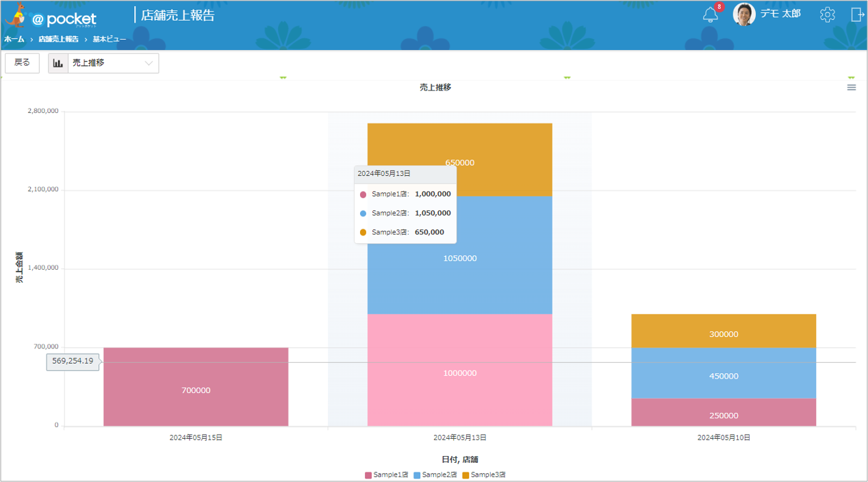Click the @pocket kangaroo logo
This screenshot has height=482, width=868.
[51, 16]
